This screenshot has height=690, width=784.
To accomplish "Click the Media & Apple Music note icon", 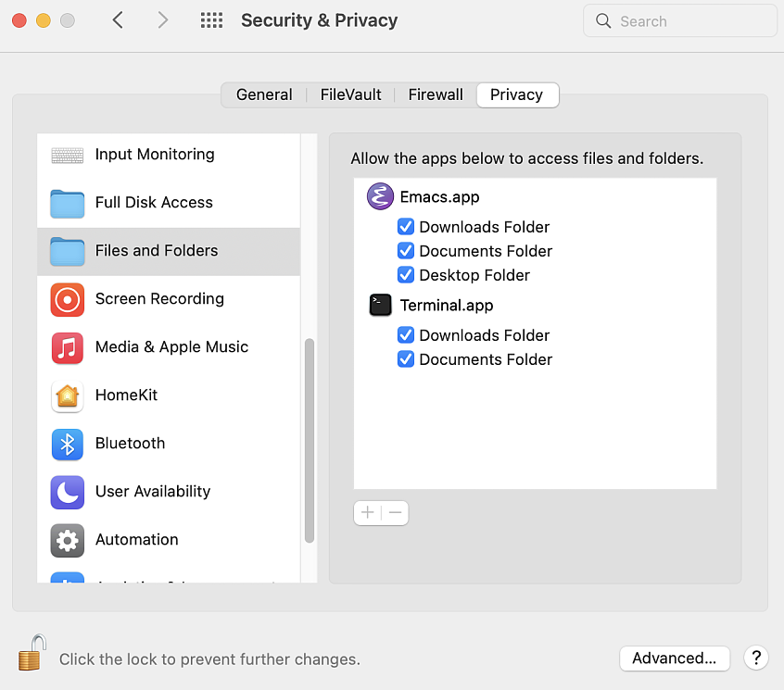I will click(x=68, y=347).
